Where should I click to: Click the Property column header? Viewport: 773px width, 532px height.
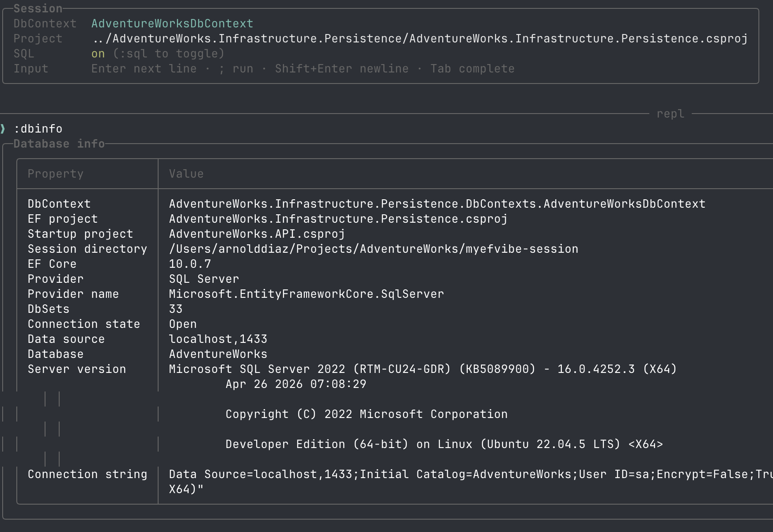pos(56,174)
